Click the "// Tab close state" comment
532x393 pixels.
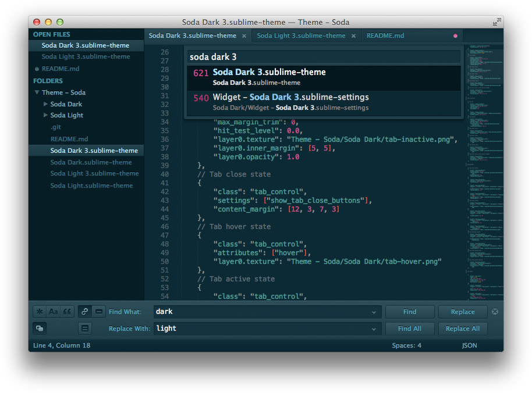[234, 174]
